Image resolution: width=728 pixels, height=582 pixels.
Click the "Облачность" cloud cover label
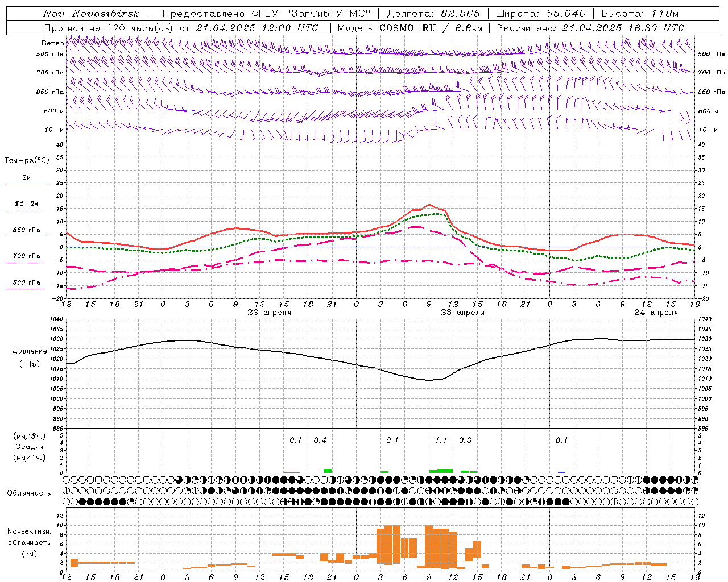click(x=29, y=493)
